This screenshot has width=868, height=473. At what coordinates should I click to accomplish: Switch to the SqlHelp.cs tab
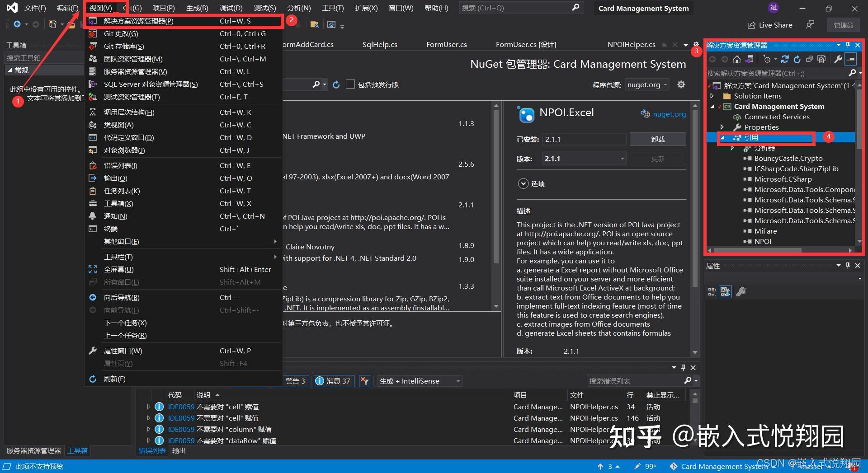[379, 44]
